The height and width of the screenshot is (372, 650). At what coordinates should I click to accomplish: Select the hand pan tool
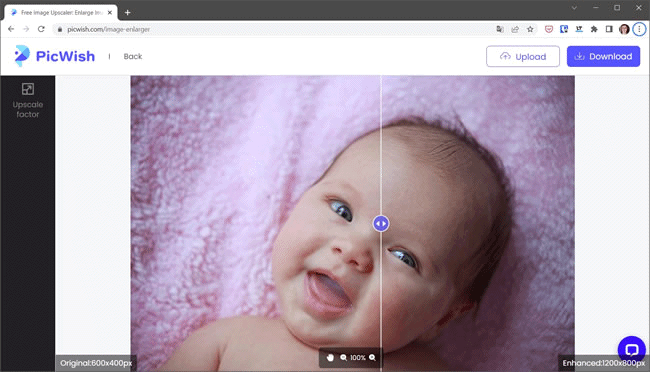click(x=330, y=357)
